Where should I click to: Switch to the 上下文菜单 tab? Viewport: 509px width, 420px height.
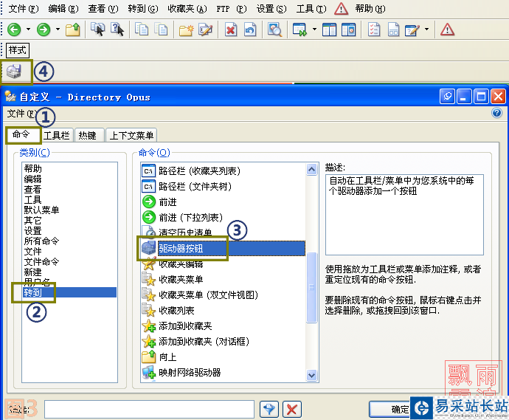[131, 135]
